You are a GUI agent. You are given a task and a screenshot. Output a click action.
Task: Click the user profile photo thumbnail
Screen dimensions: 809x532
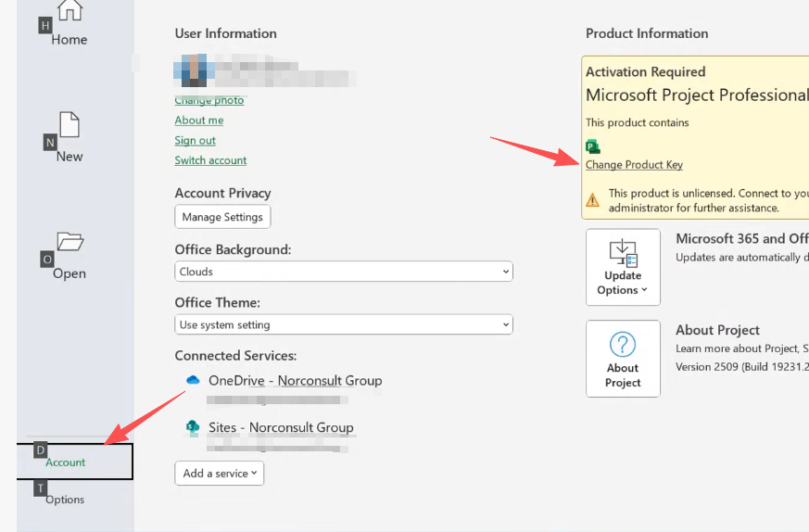[193, 70]
